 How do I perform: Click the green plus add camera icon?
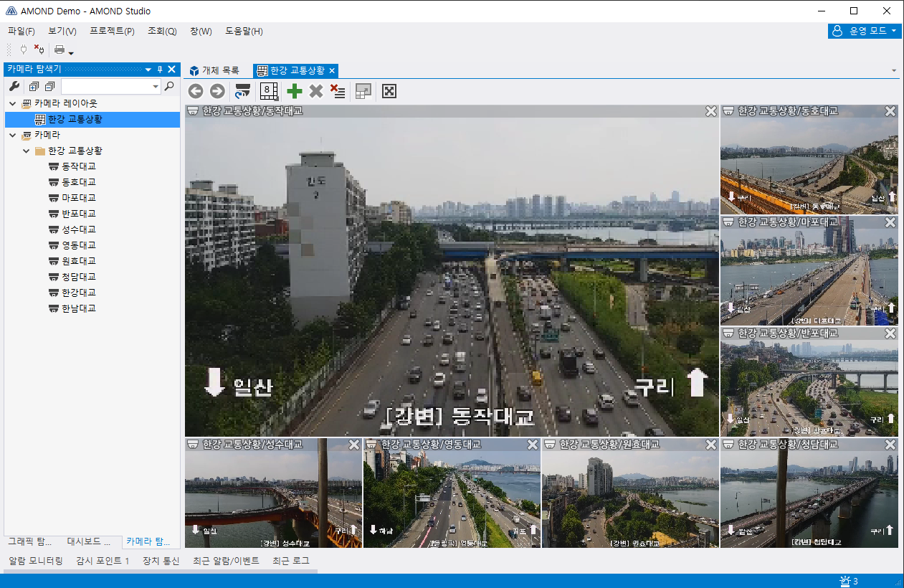(x=294, y=91)
